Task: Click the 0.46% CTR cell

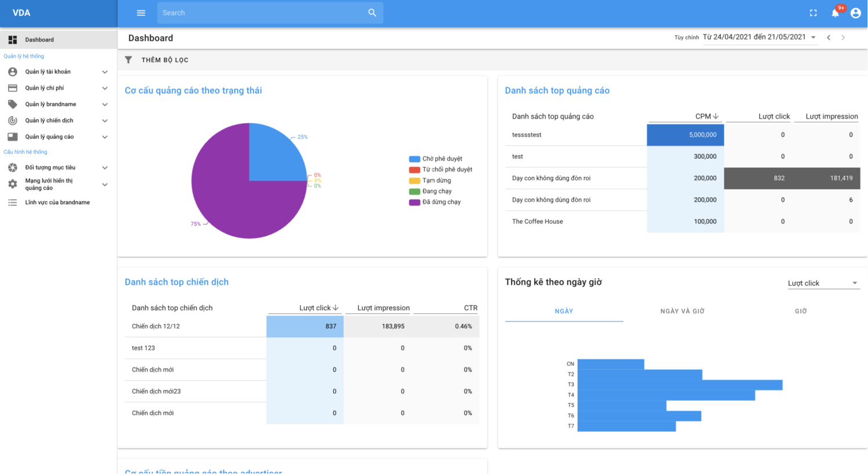Action: 446,326
